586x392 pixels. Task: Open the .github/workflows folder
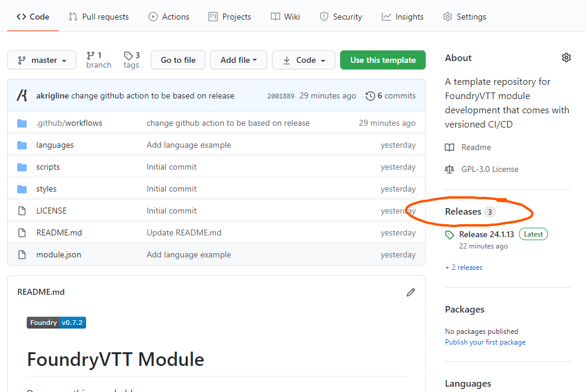pos(69,123)
